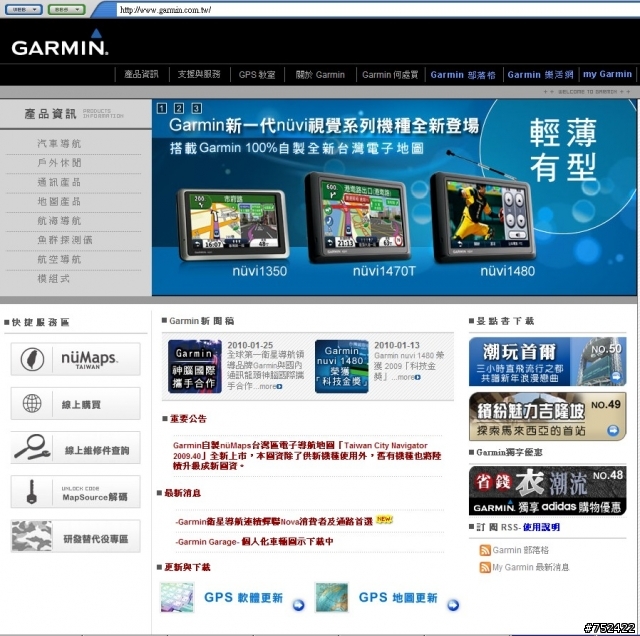Open Garmin 部落格 navigation link
The height and width of the screenshot is (636, 640).
[x=463, y=75]
